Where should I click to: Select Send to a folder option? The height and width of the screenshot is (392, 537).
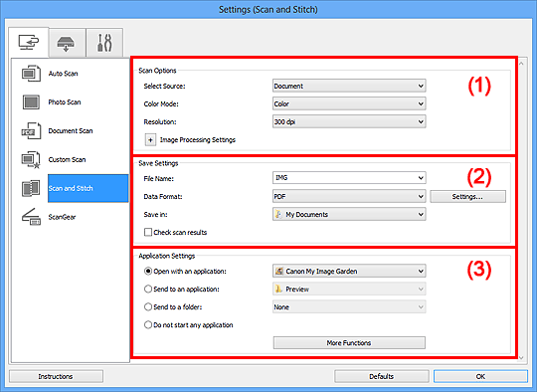(148, 307)
